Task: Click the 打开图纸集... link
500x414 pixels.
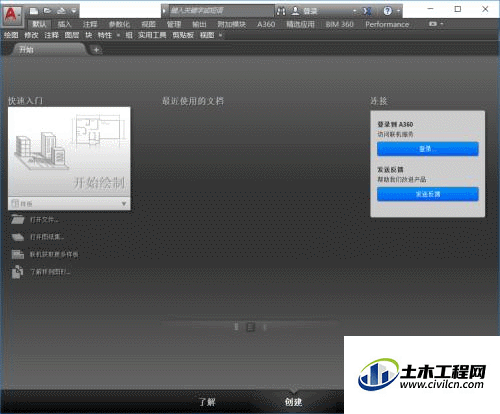Action: coord(47,237)
